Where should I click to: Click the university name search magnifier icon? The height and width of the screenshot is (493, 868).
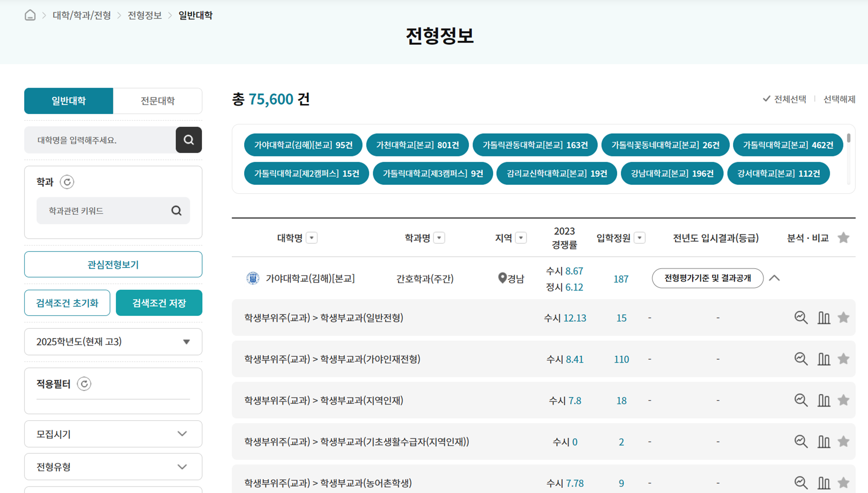tap(189, 140)
